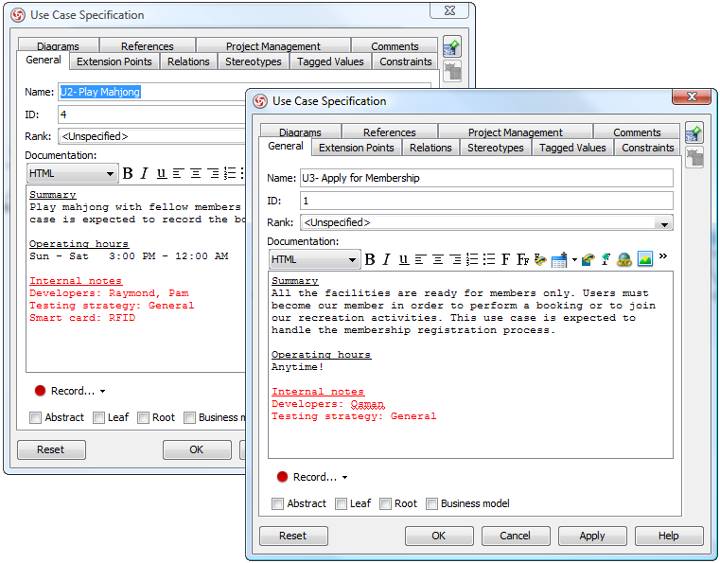Open Comments tab in back window
The width and height of the screenshot is (720, 563).
(395, 46)
